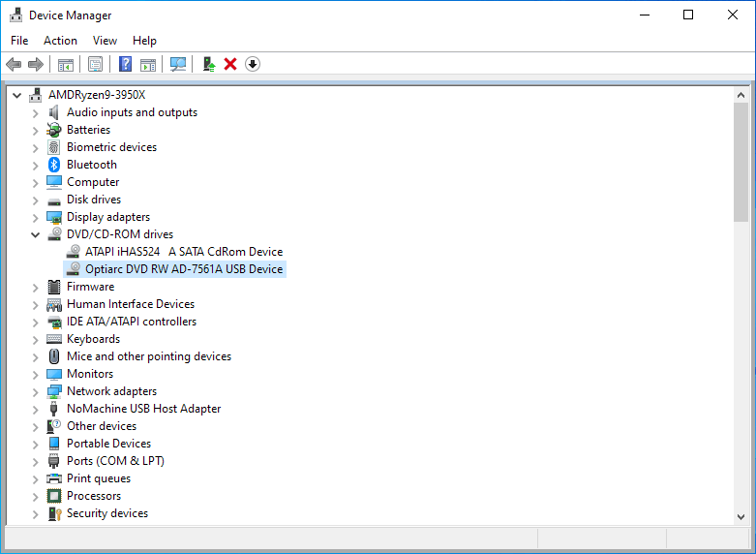Viewport: 756px width, 554px height.
Task: Click the scrollbar up arrow
Action: click(x=741, y=95)
